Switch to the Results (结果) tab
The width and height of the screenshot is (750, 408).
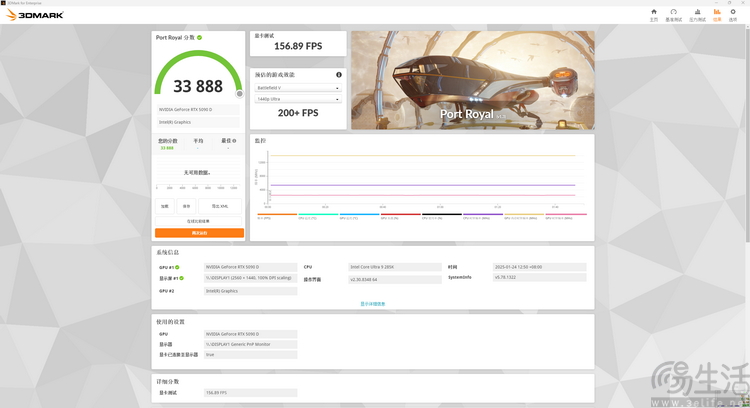(x=717, y=14)
